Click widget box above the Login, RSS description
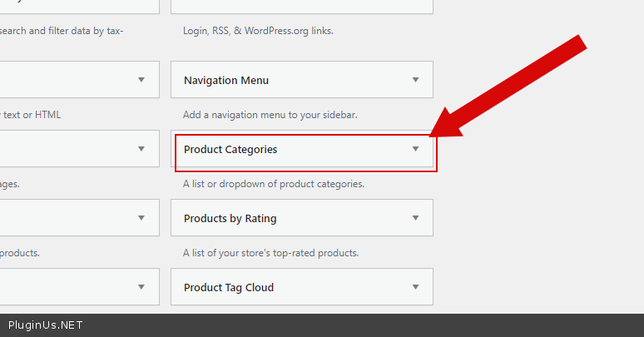644x337 pixels. [x=301, y=6]
